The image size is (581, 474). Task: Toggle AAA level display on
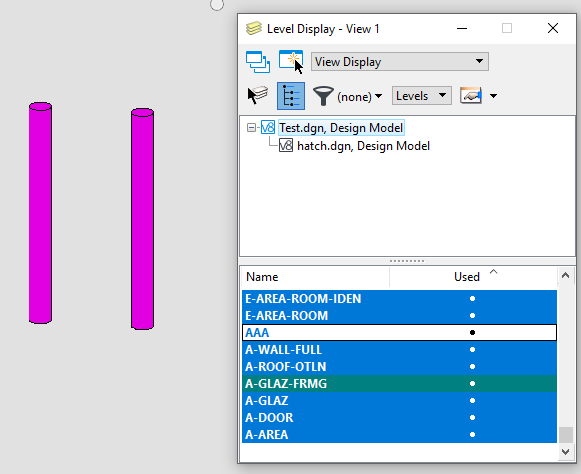point(399,332)
